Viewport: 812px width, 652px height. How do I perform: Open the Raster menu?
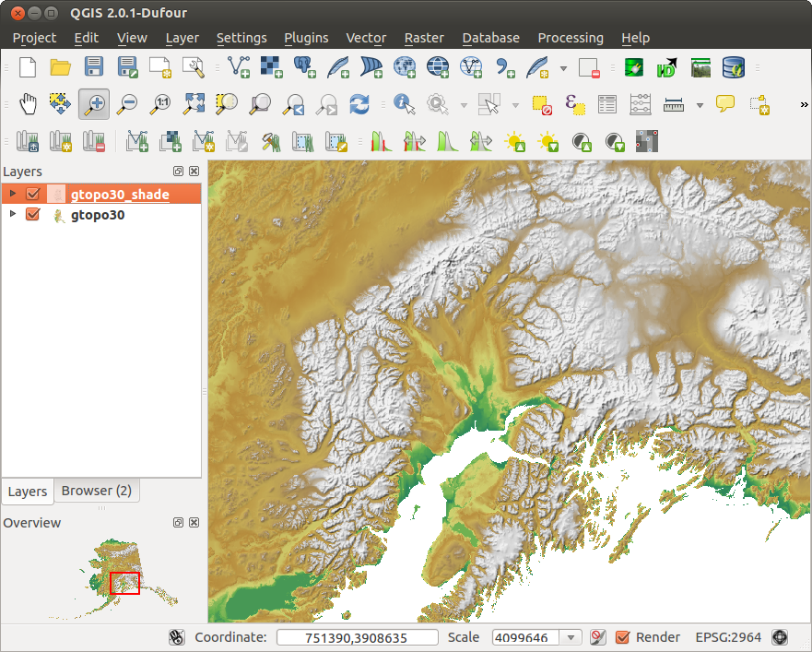click(424, 38)
